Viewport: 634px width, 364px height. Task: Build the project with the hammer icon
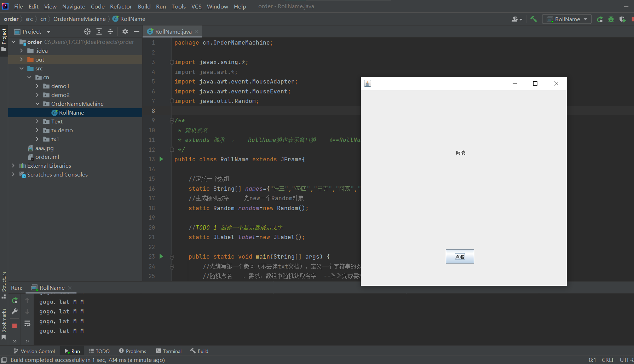(534, 19)
